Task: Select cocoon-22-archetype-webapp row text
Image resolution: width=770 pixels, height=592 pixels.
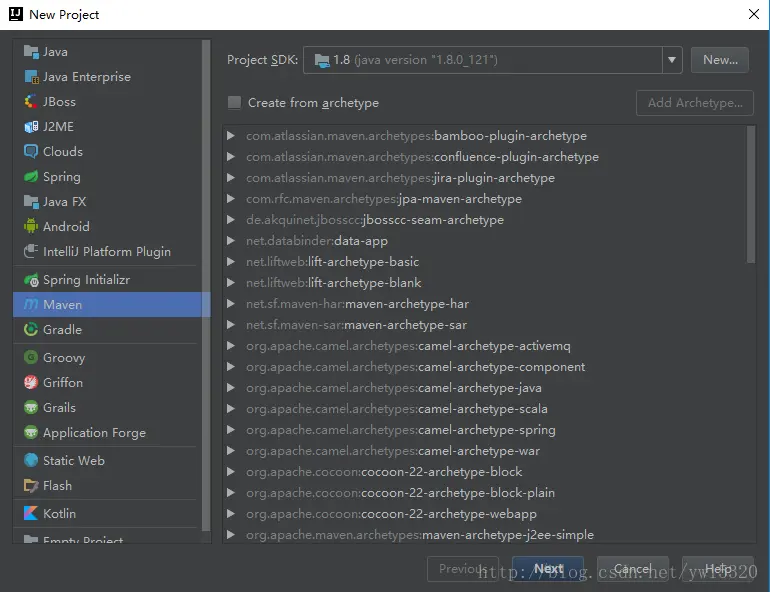Action: click(x=391, y=514)
